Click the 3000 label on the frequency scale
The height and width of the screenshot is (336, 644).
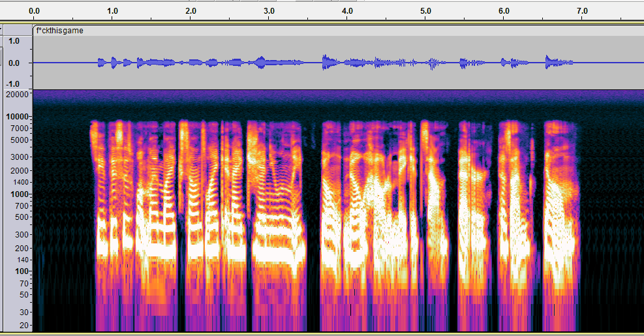(20, 157)
